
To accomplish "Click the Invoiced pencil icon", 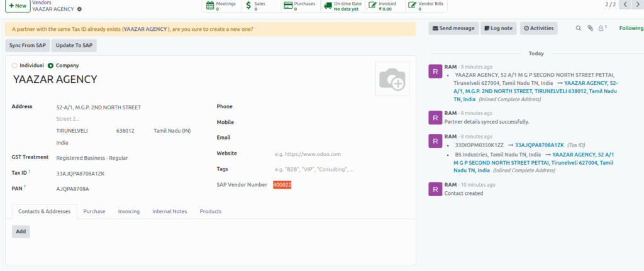I will [372, 6].
